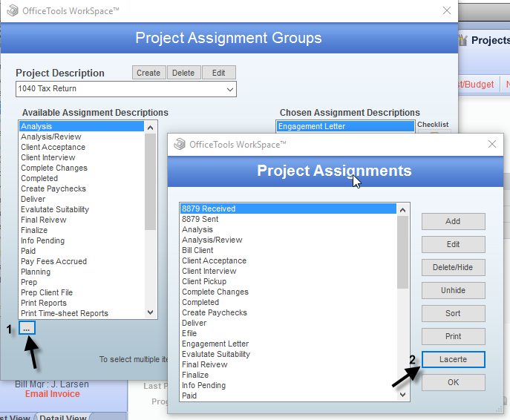This screenshot has height=420, width=510.
Task: Select 8879 Sent in Project Assignments
Action: point(289,219)
